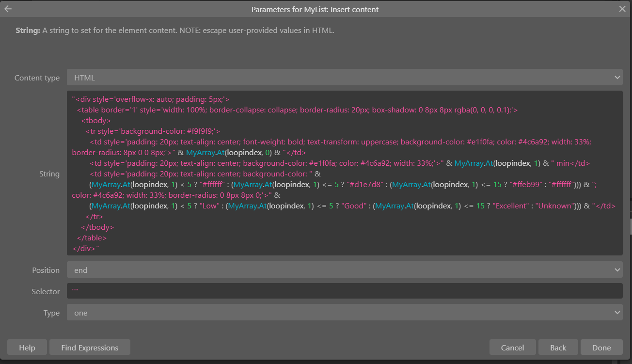The image size is (632, 364).
Task: Confirm parameters with Done button
Action: tap(601, 348)
